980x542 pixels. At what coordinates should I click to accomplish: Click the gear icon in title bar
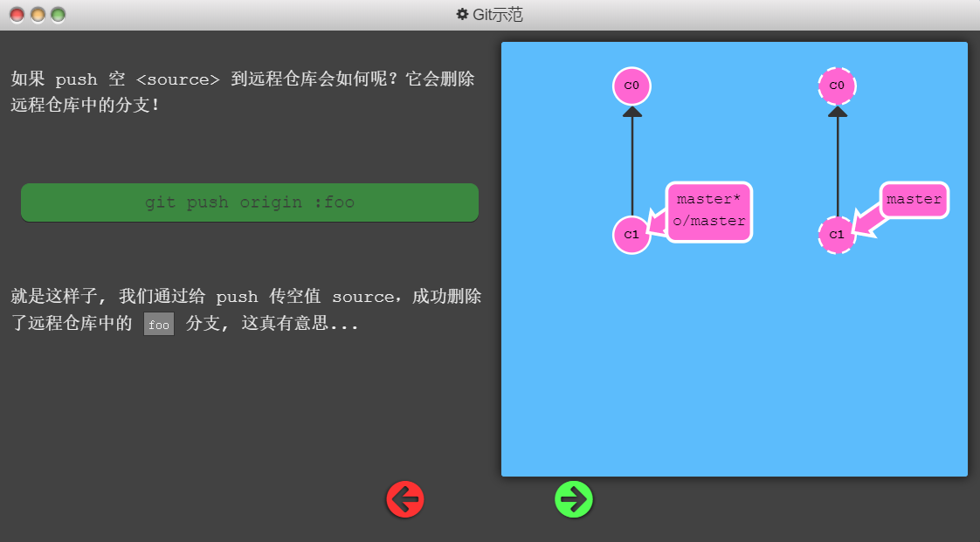coord(463,15)
